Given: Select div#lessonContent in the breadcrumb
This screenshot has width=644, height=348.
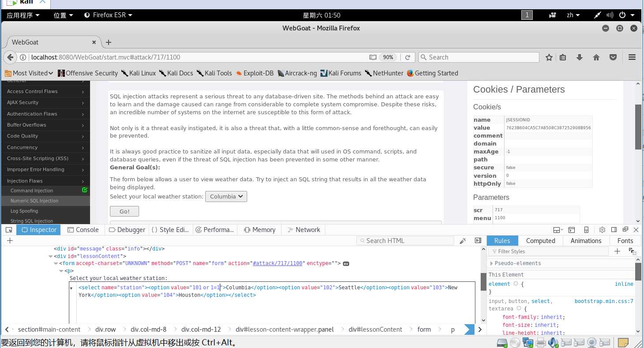Looking at the screenshot, I should click(375, 329).
